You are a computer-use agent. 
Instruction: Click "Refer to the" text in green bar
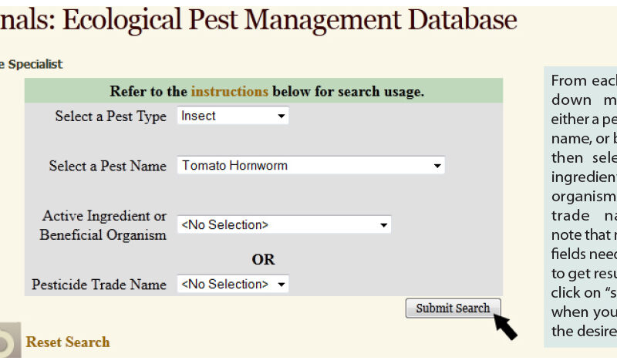coord(149,92)
